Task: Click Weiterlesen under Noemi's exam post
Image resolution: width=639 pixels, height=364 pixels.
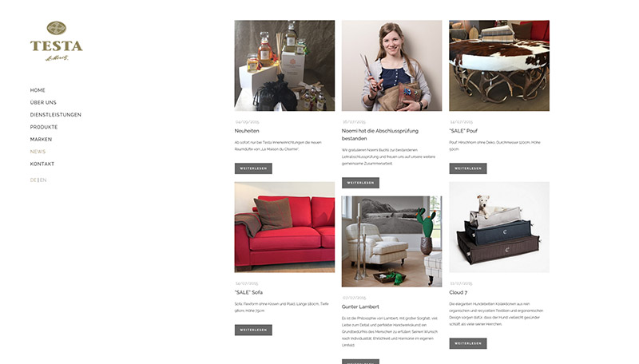Action: [360, 183]
